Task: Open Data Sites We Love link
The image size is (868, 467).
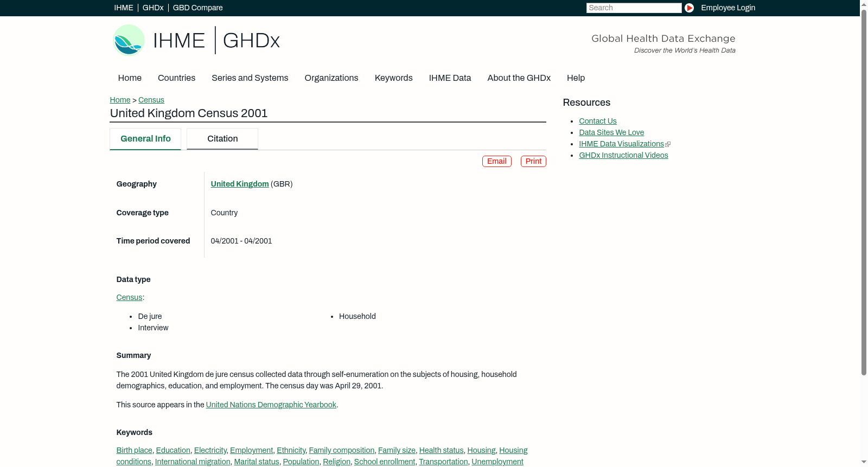Action: (x=611, y=132)
